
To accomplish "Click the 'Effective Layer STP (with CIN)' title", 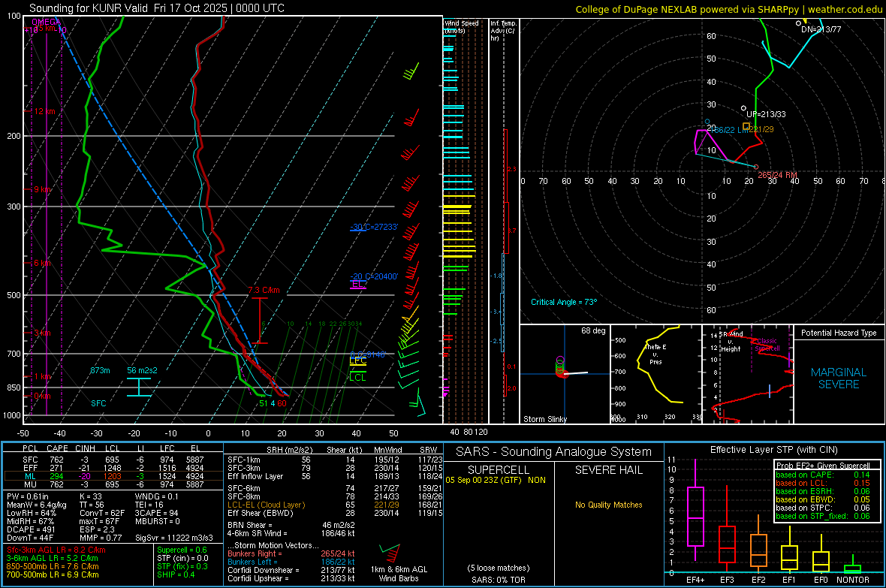I will [x=773, y=450].
